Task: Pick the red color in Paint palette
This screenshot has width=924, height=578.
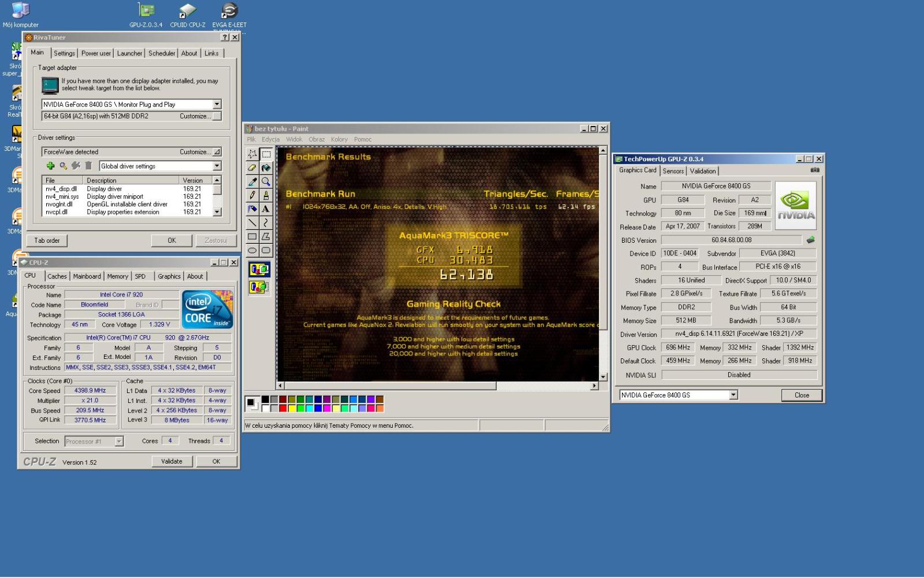Action: (283, 409)
